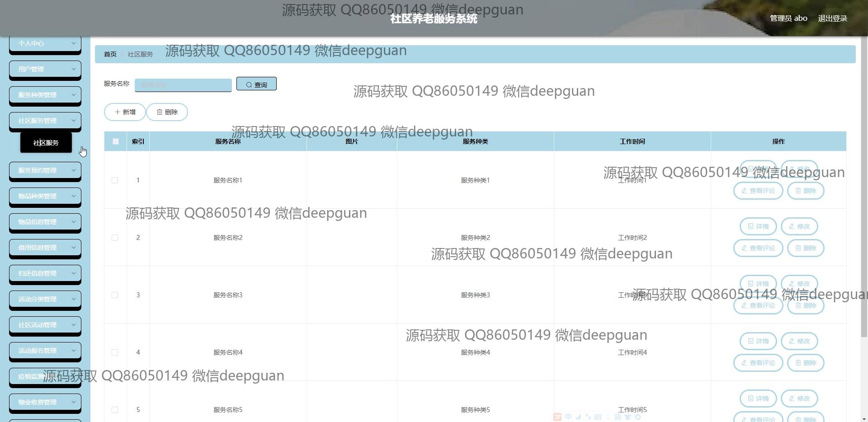Viewport: 868px width, 422px height.
Task: Click the 服务名称3 cell
Action: coord(228,295)
